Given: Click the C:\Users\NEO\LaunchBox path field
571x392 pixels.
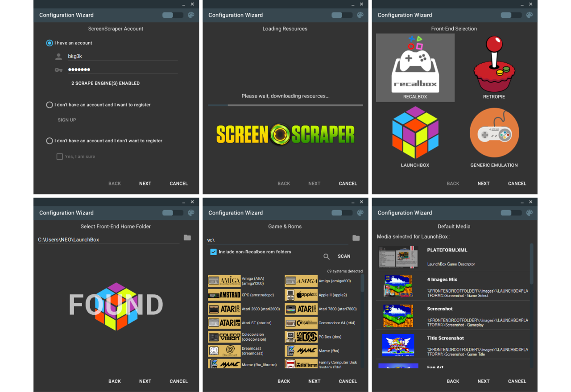Looking at the screenshot, I should tap(108, 239).
